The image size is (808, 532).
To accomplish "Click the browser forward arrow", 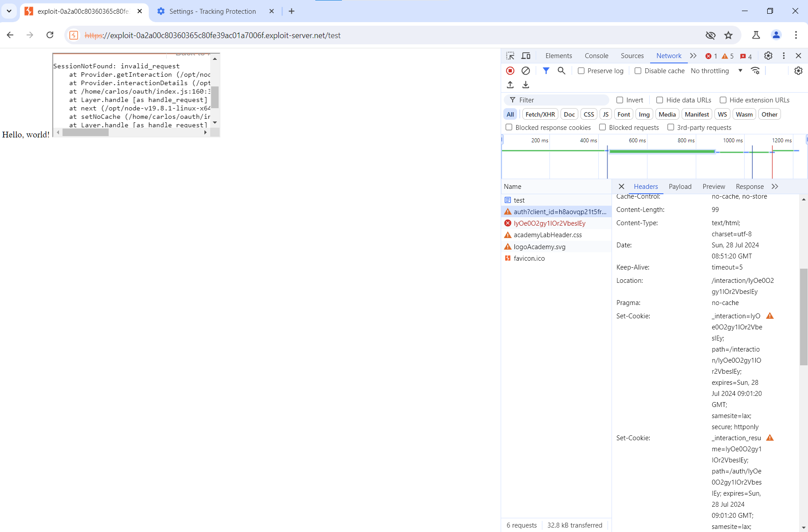I will pos(30,35).
